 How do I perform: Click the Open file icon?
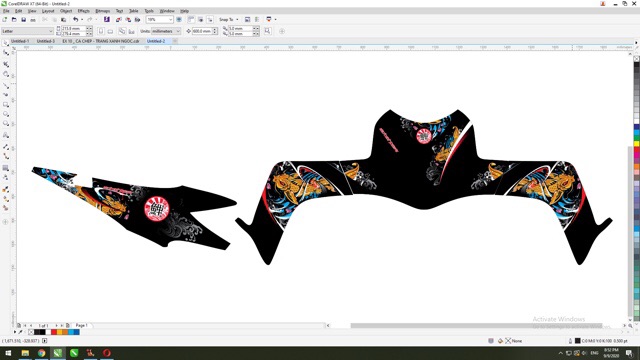pos(14,20)
